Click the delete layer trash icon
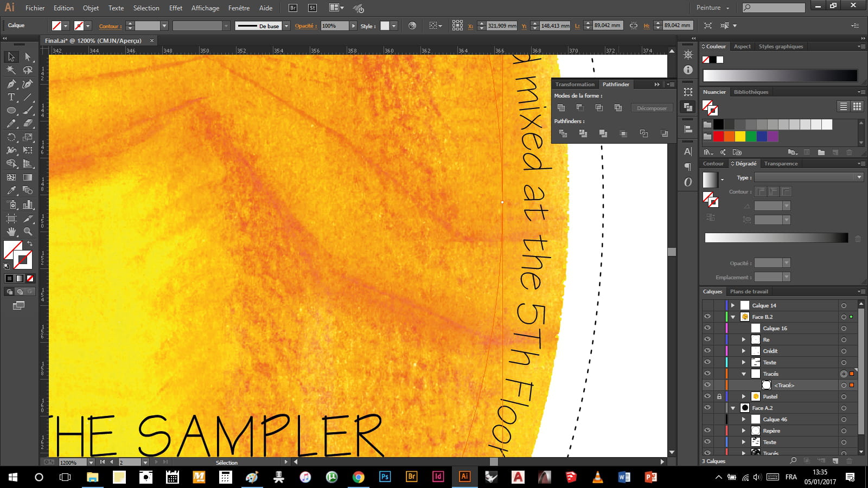This screenshot has width=868, height=488. point(850,461)
